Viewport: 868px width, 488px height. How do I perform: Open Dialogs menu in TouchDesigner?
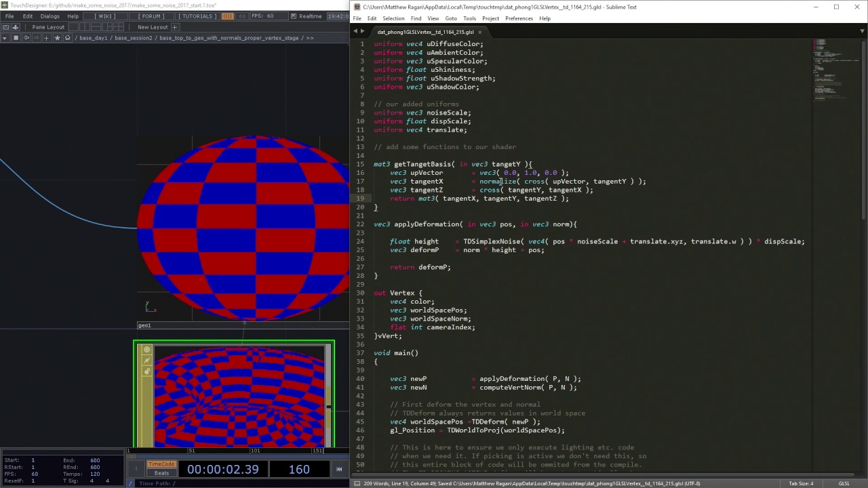click(x=50, y=16)
